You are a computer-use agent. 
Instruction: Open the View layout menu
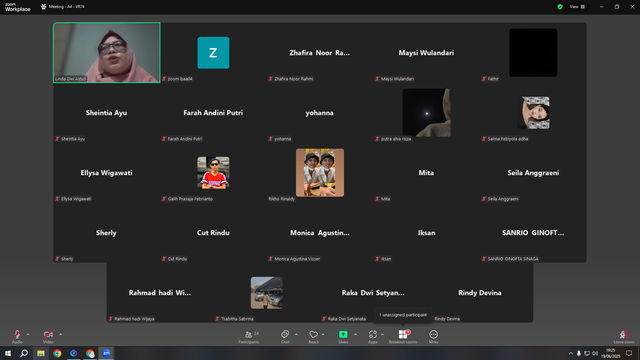(577, 7)
